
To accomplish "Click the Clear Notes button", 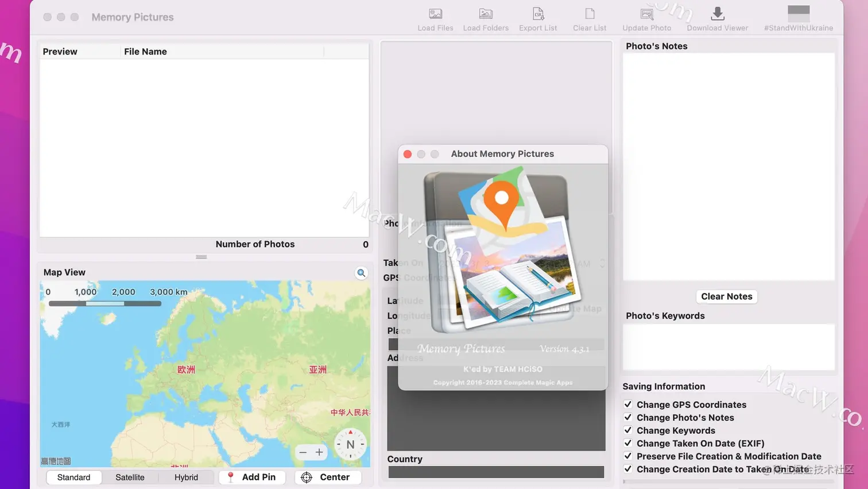I will point(727,297).
